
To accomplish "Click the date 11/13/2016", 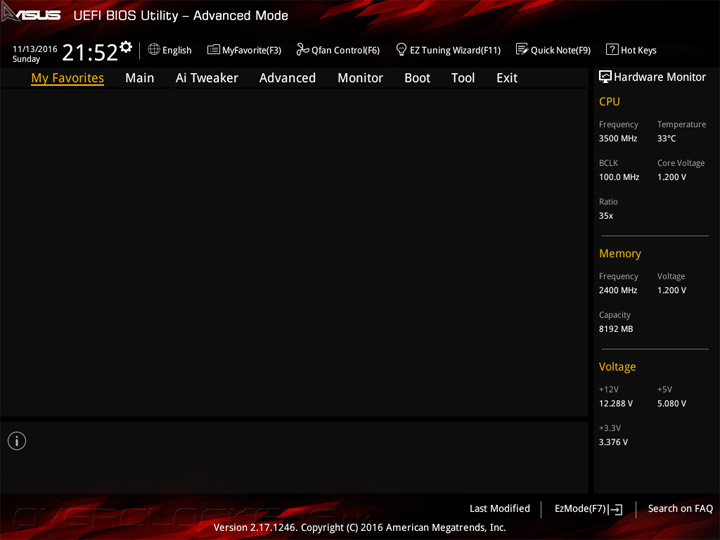I will [35, 49].
